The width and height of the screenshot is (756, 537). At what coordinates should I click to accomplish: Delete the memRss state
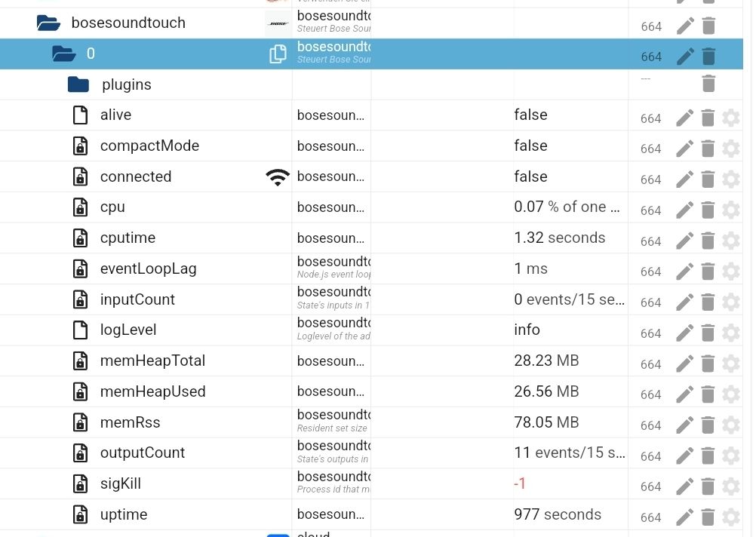pos(708,425)
